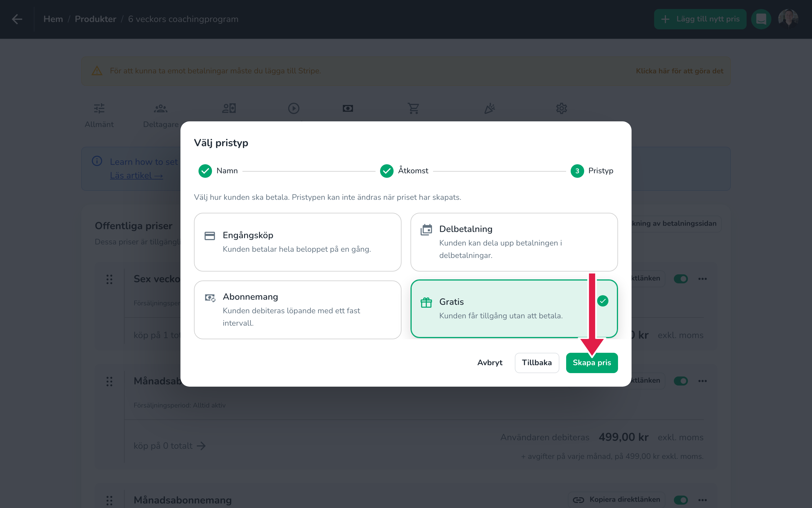Toggle the Sex vecko price active switch
Screen dimensions: 812x508
[680, 279]
